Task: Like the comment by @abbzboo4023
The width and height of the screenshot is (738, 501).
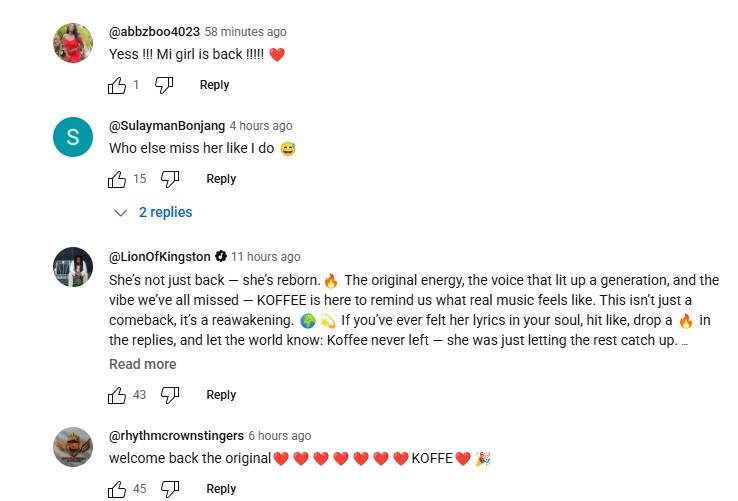Action: tap(117, 85)
